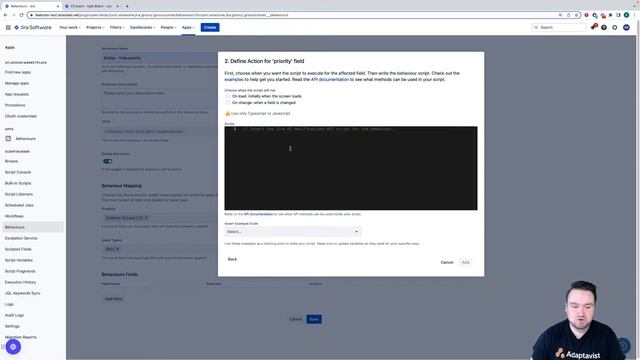Image resolution: width=640 pixels, height=360 pixels.
Task: Close the Behaviours browser tab
Action: (58, 6)
